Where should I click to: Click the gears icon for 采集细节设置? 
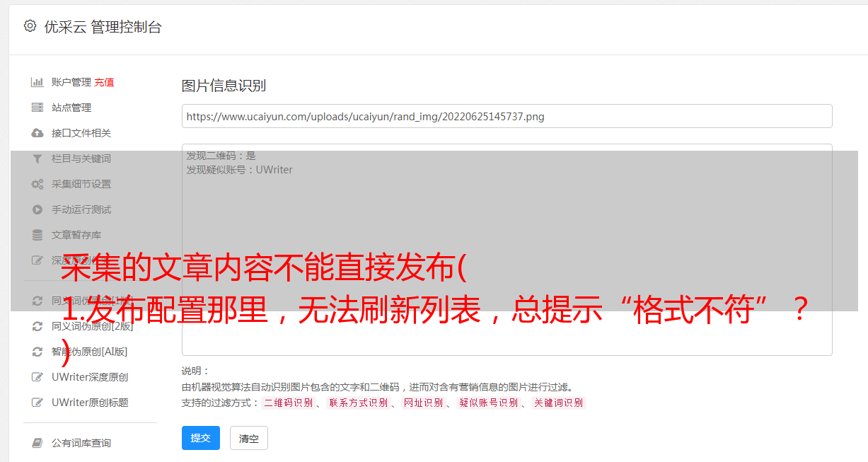click(37, 184)
